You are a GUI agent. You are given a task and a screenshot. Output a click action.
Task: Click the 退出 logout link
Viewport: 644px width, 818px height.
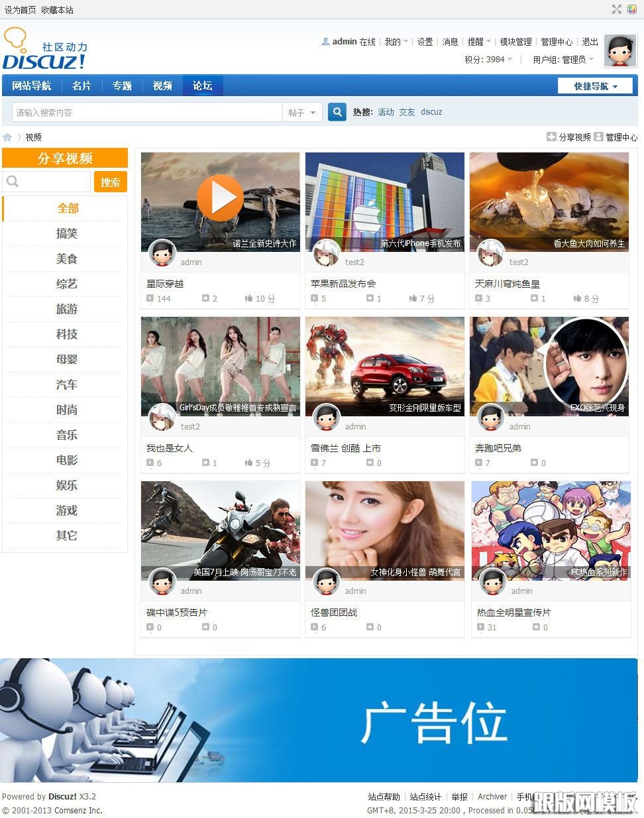pyautogui.click(x=589, y=41)
